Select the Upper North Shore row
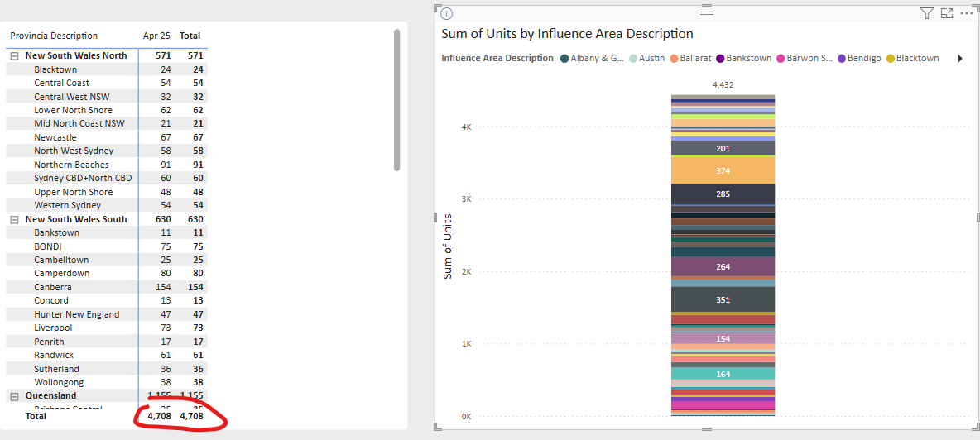The width and height of the screenshot is (980, 440). [107, 192]
